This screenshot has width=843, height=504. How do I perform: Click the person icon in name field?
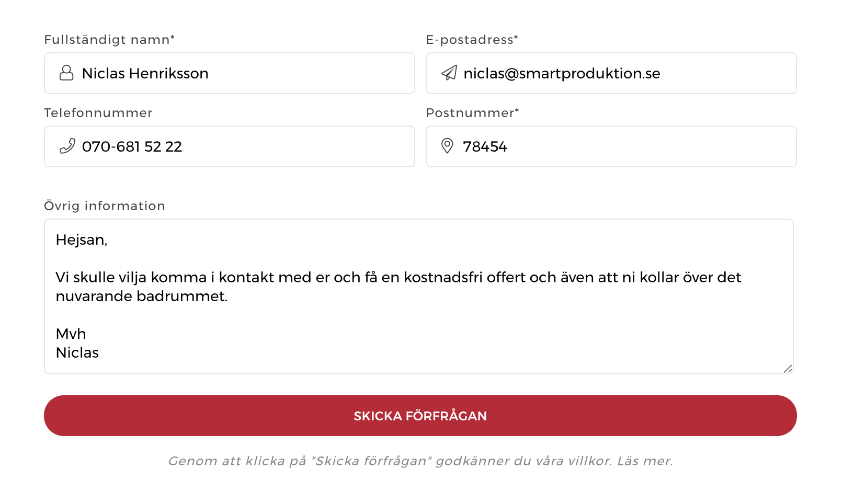click(x=66, y=73)
